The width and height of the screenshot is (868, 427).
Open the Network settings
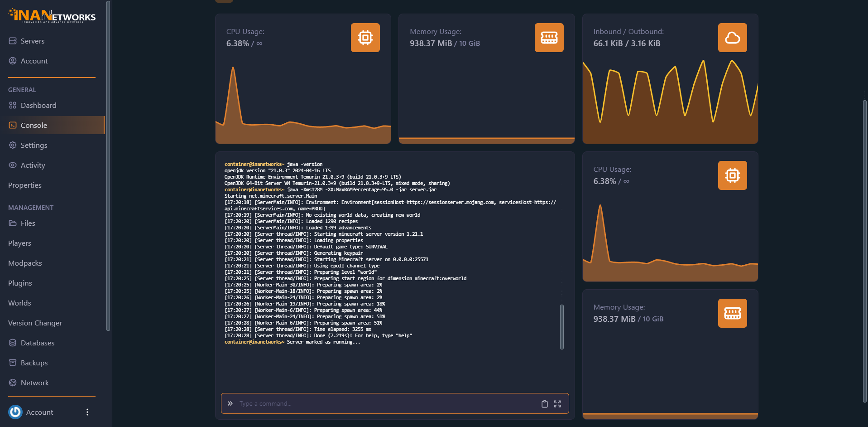coord(35,383)
